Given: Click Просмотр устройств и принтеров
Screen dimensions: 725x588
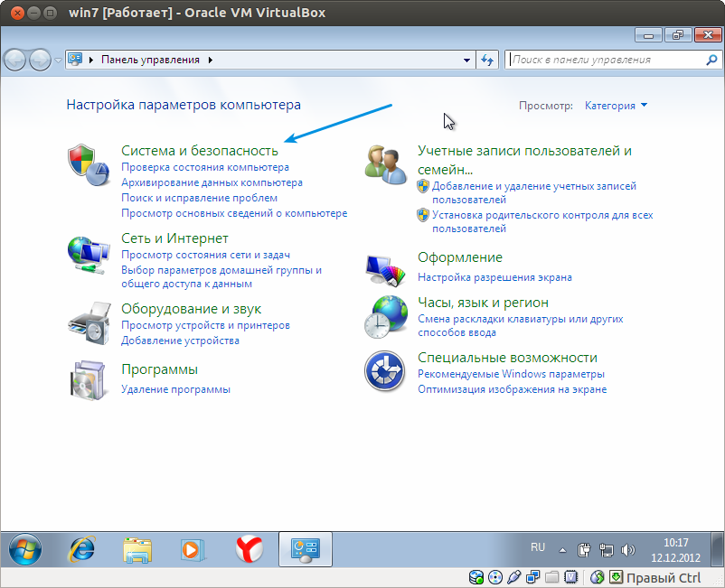Looking at the screenshot, I should (205, 325).
